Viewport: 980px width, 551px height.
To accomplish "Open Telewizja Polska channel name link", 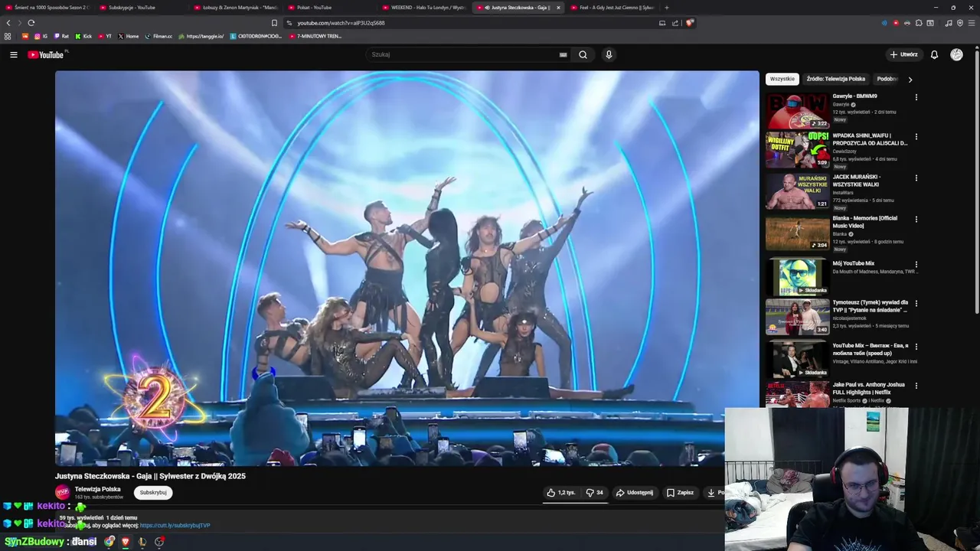I will pyautogui.click(x=97, y=489).
